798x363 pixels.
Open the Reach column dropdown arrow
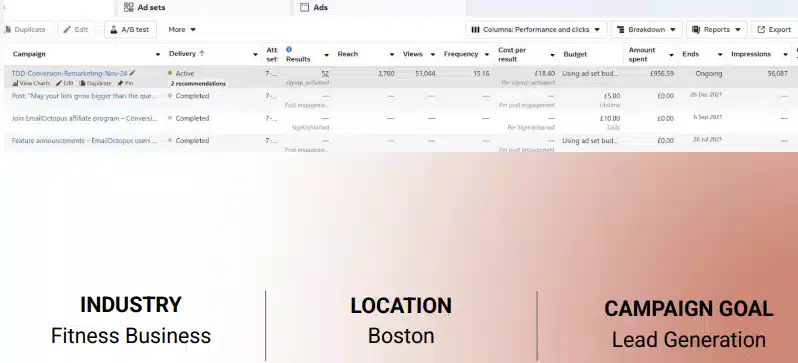392,54
